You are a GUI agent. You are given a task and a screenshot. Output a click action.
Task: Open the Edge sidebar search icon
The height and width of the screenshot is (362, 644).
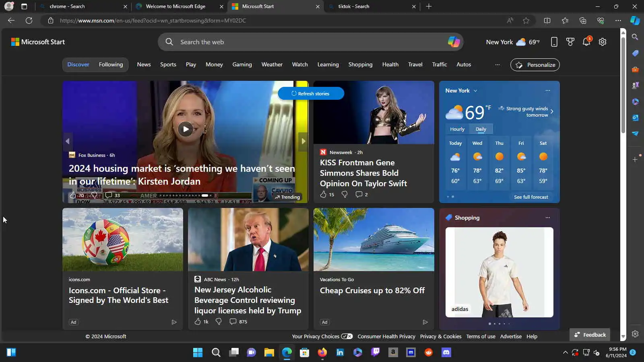click(635, 37)
